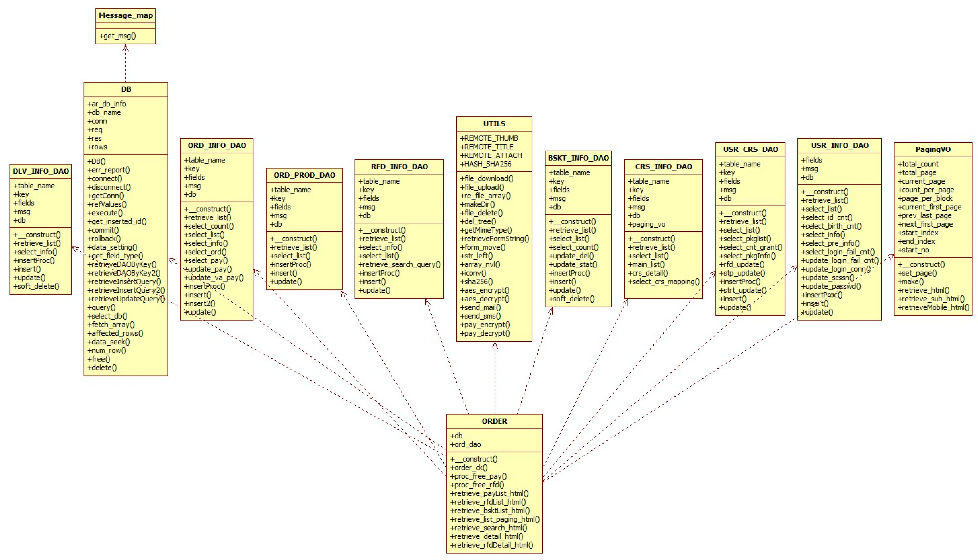Click the +get_msg() method in Message_map
Viewport: 978px width, 560px height.
117,36
